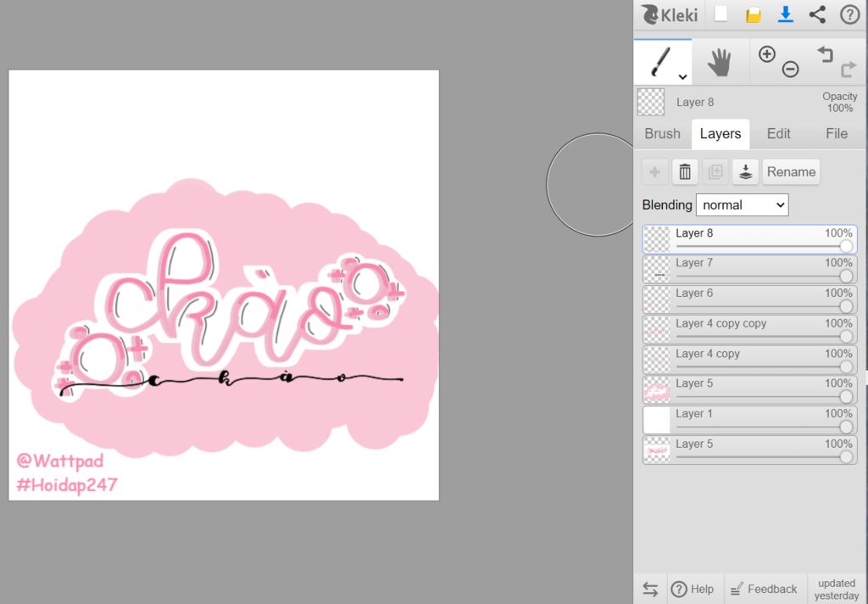This screenshot has height=604, width=868.
Task: Click the Layer 8 opacity slider handle in the list
Action: click(846, 246)
